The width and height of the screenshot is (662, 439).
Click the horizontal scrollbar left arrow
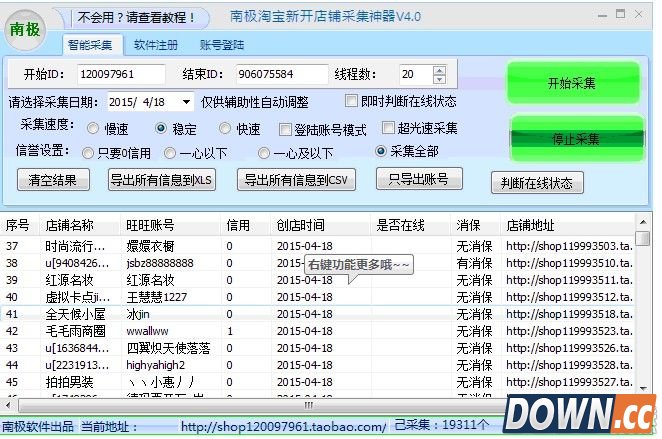click(x=8, y=406)
